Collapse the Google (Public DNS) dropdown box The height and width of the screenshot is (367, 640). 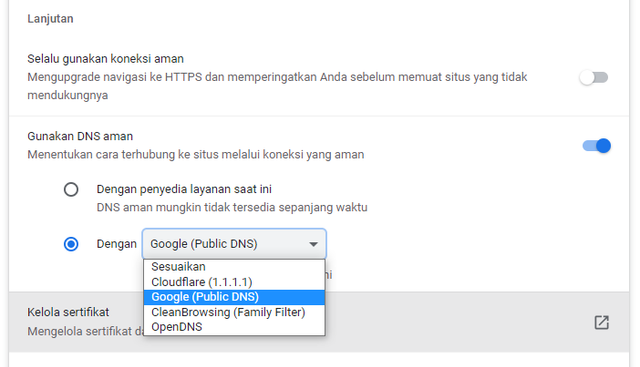pos(234,244)
